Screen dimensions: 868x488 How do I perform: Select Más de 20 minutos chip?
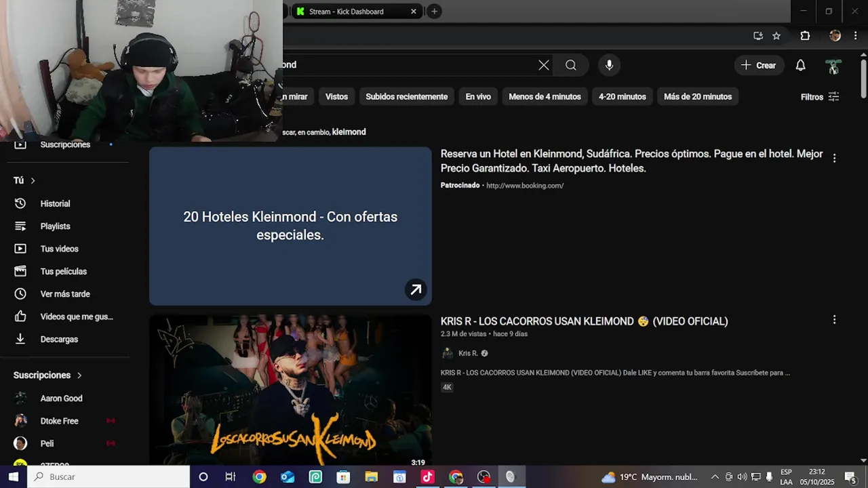pyautogui.click(x=698, y=97)
